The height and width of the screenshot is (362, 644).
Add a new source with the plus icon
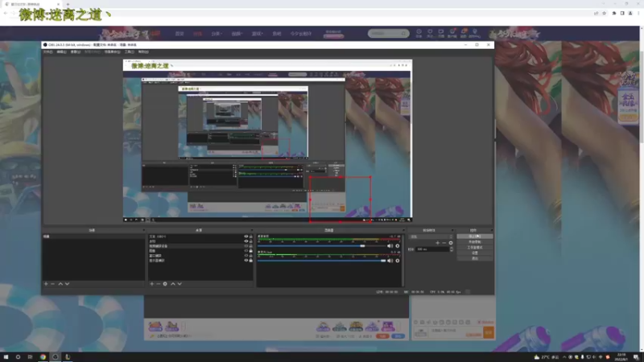tap(152, 284)
